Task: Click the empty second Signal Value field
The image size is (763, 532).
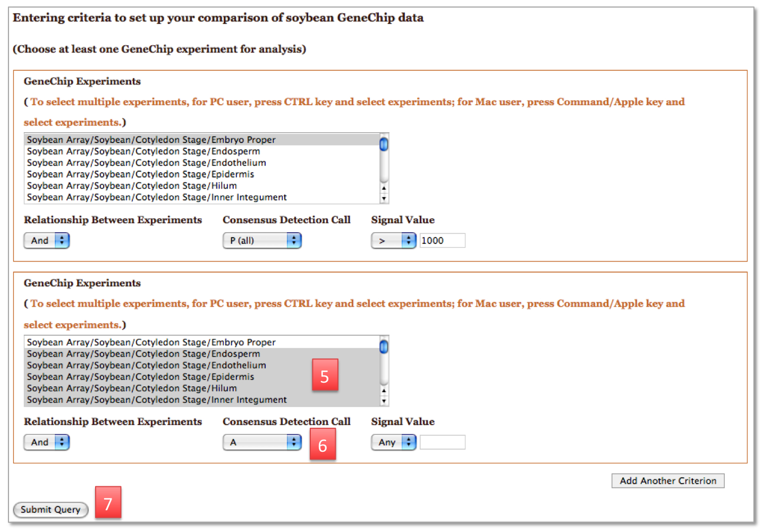Action: point(443,442)
